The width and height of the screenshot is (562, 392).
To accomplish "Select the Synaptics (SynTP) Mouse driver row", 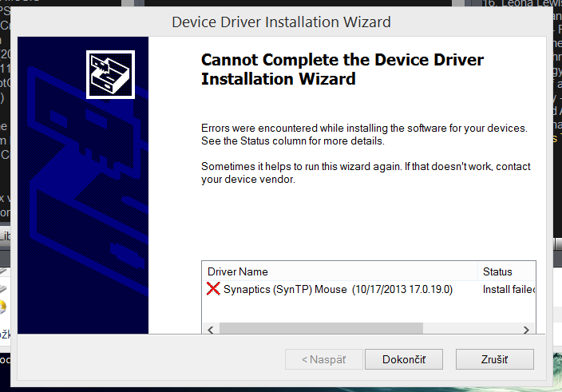I will tap(369, 289).
